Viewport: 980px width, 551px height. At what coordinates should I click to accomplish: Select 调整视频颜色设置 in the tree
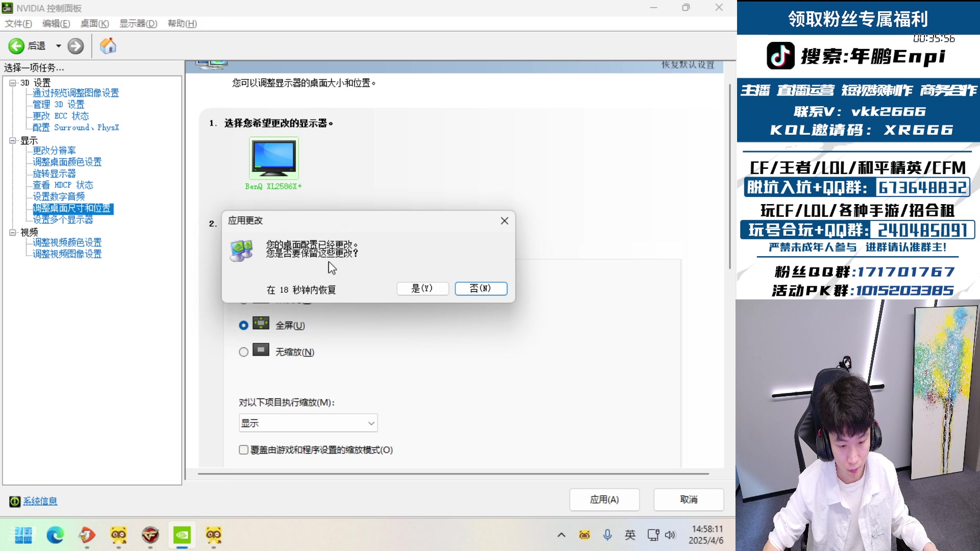[x=67, y=243]
